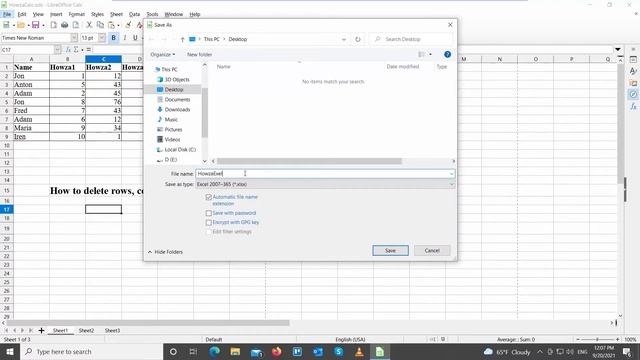Click the New folder button
This screenshot has height=360, width=640.
tap(199, 54)
